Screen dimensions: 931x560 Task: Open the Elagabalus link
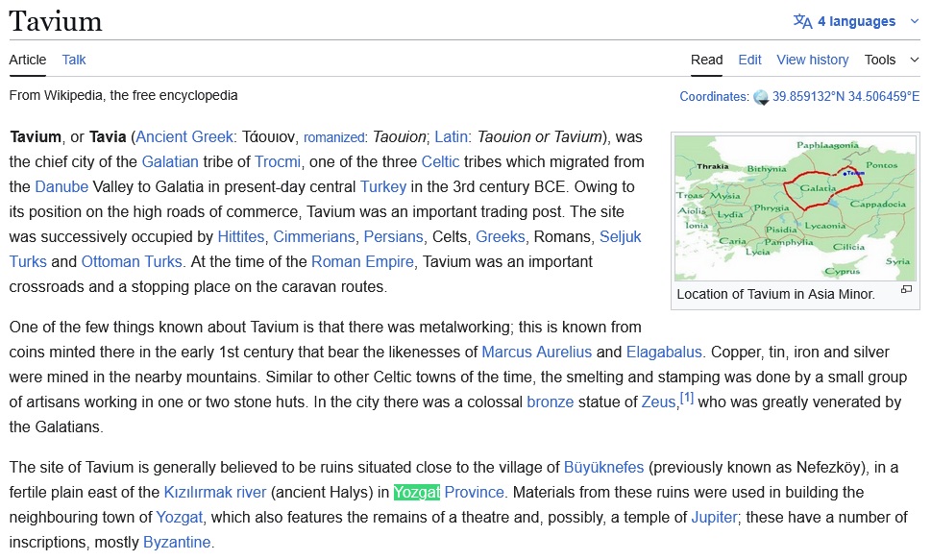[664, 353]
